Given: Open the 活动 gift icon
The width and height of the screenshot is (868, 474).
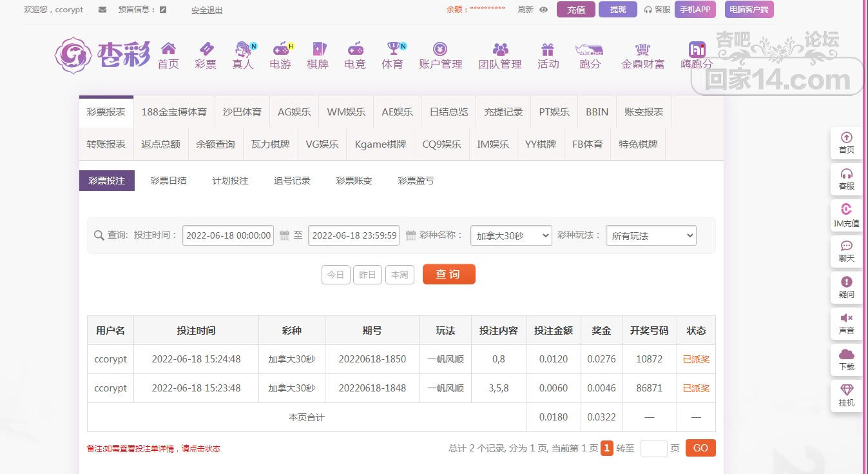Looking at the screenshot, I should pyautogui.click(x=548, y=49).
